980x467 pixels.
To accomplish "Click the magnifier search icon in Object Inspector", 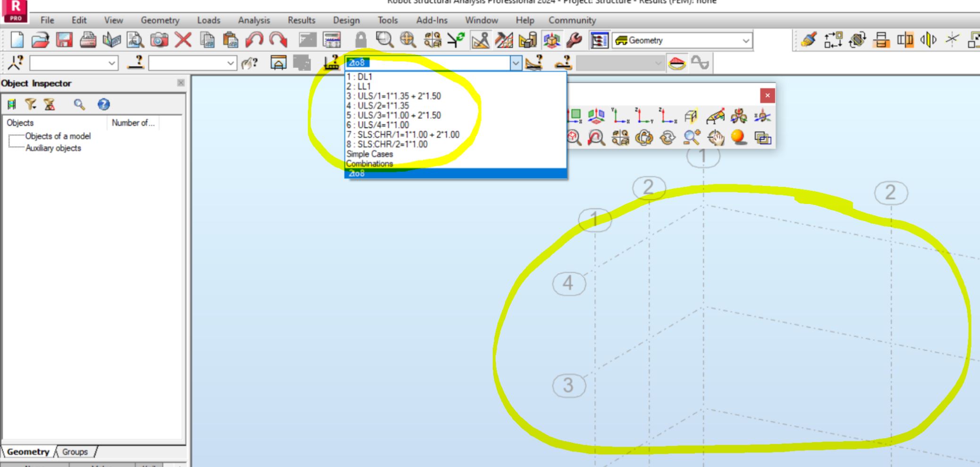I will [x=79, y=104].
